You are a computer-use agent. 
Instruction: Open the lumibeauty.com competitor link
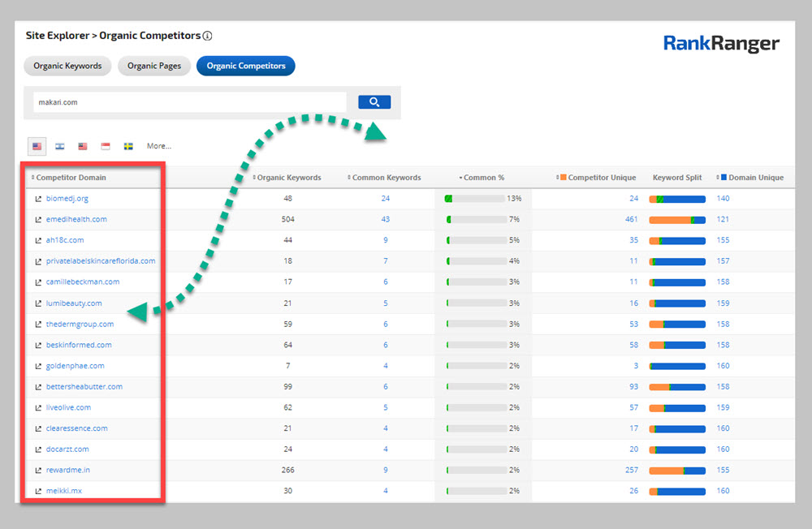pos(74,303)
